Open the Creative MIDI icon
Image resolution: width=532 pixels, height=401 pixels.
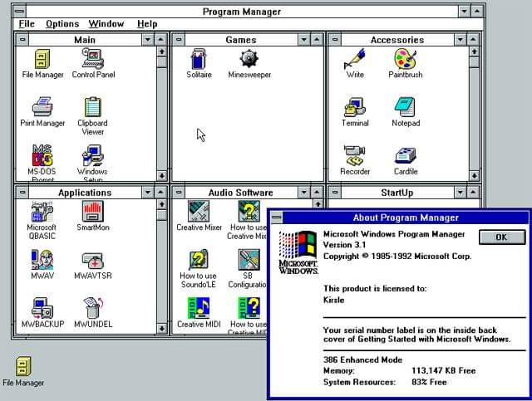pyautogui.click(x=199, y=313)
